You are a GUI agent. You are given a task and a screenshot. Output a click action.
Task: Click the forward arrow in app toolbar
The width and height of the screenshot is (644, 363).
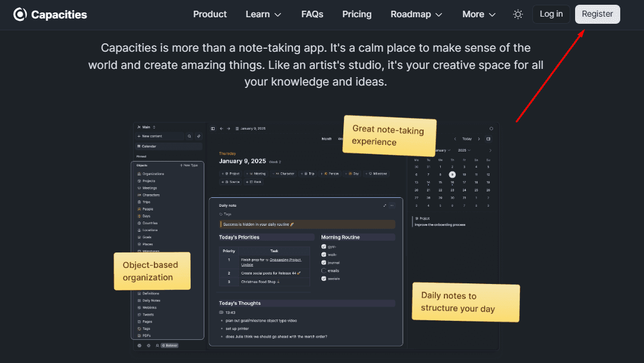point(228,128)
